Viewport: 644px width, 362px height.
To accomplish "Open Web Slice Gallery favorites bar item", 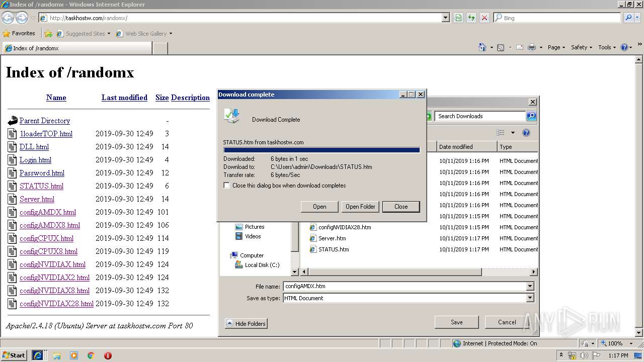I will 144,34.
